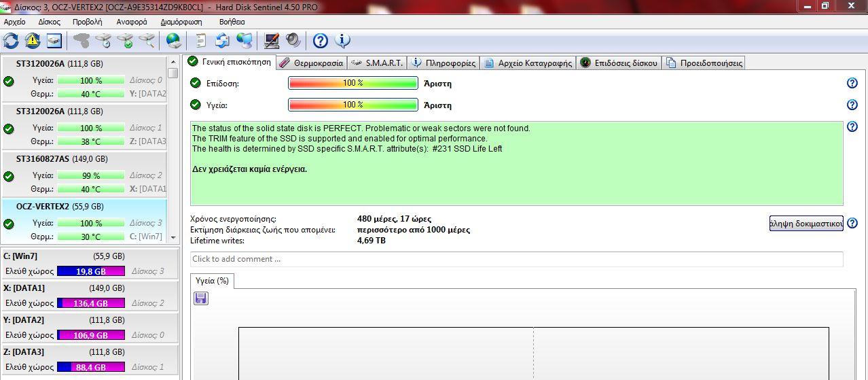Image resolution: width=868 pixels, height=380 pixels.
Task: Switch to the Αρχείο Καταγραφής tab
Action: [x=528, y=63]
